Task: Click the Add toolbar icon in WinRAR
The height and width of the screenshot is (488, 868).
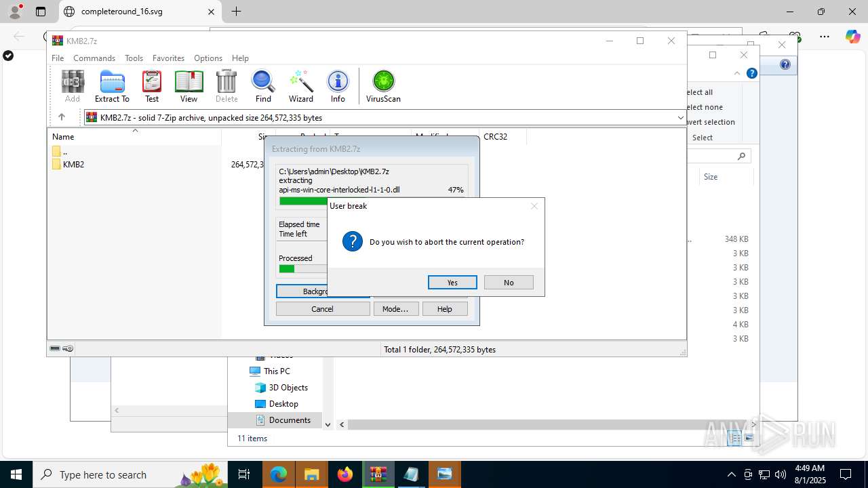Action: pyautogui.click(x=73, y=86)
